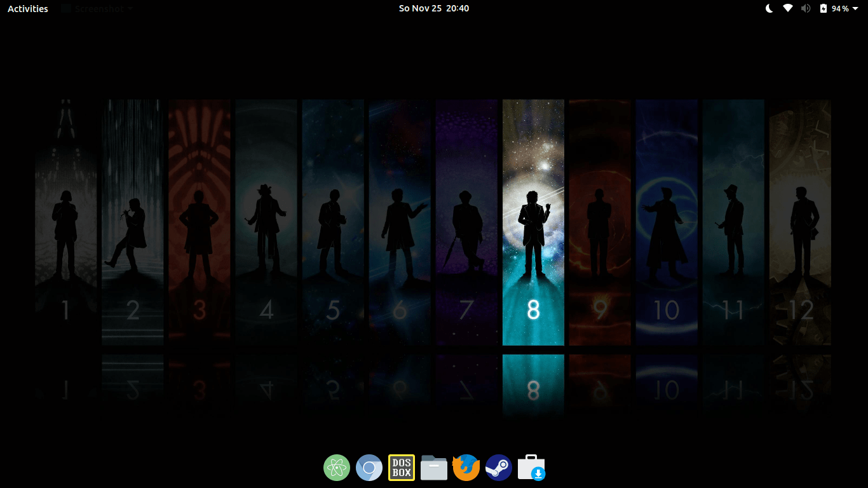Open Steam from the dock
The height and width of the screenshot is (488, 868).
point(499,468)
